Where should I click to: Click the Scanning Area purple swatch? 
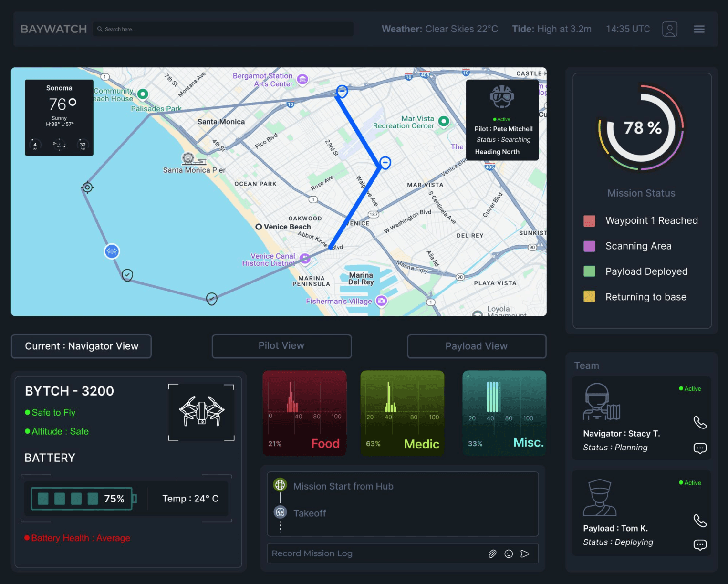pos(589,246)
